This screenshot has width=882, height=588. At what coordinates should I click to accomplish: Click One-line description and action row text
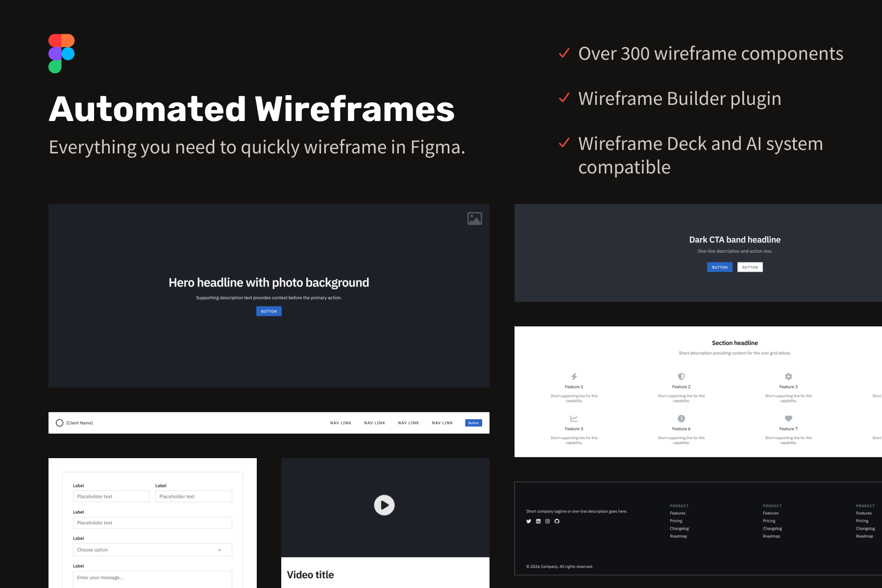tap(735, 251)
